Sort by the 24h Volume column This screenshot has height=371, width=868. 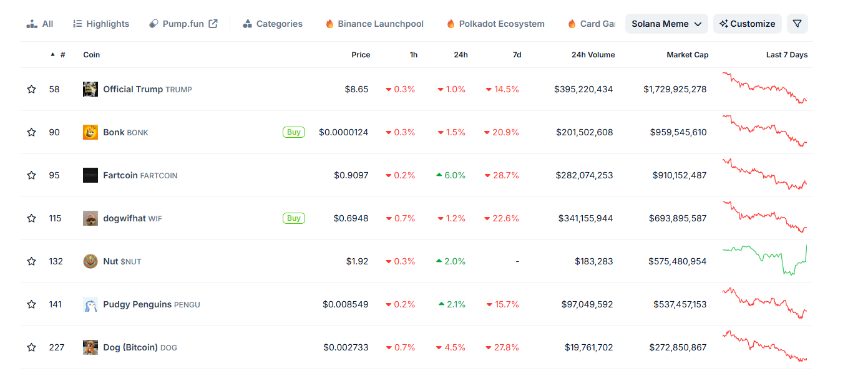593,55
